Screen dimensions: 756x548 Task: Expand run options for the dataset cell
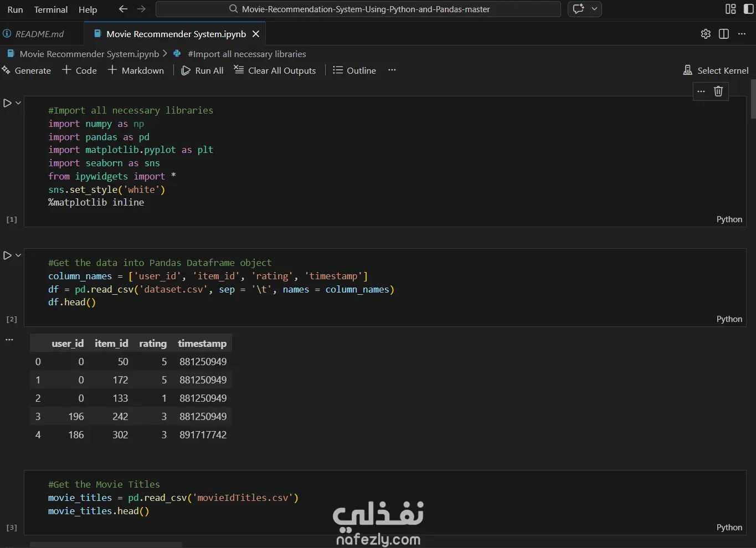[18, 255]
